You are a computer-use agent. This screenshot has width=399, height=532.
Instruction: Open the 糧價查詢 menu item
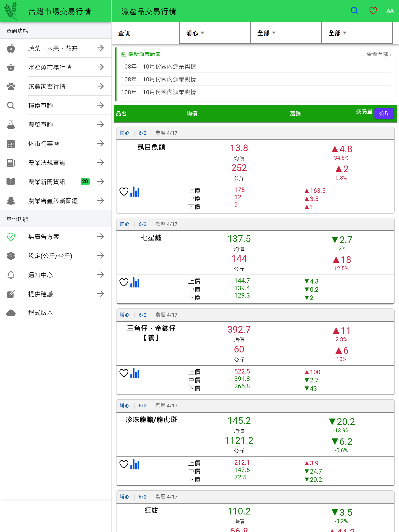coord(56,105)
